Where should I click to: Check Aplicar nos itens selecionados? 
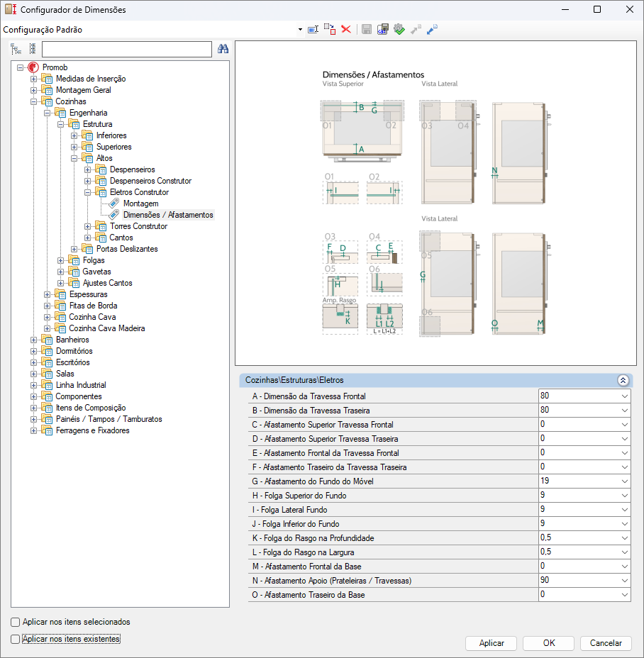click(x=15, y=622)
